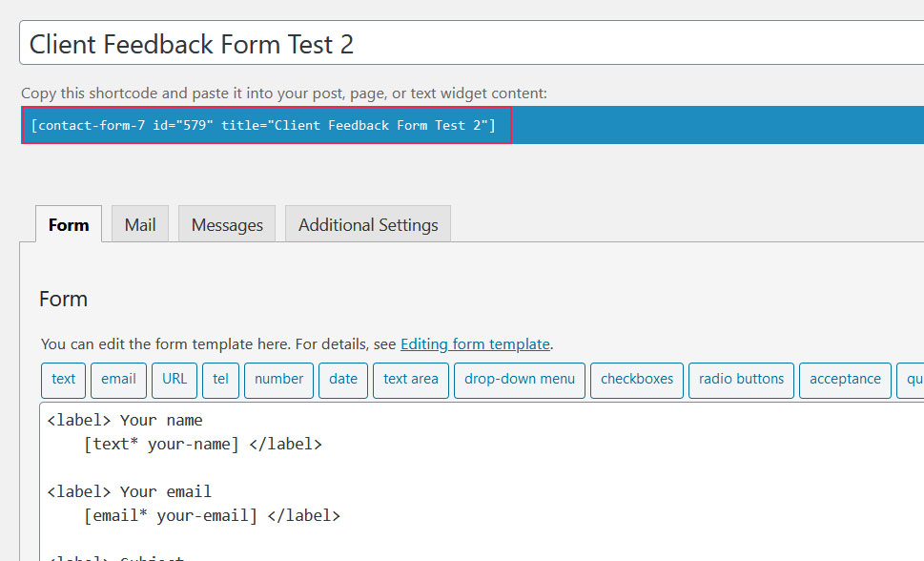Insert a tel field tag
The image size is (924, 561).
tap(220, 380)
